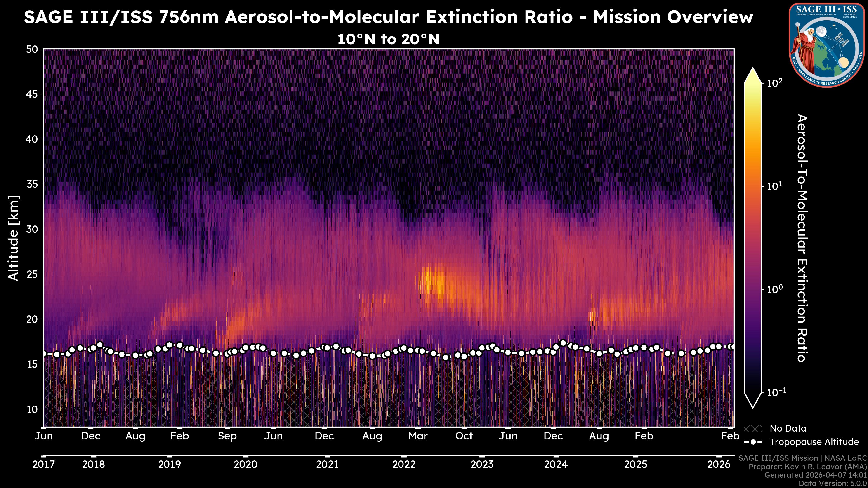The height and width of the screenshot is (488, 868).
Task: Click the 10² colorbar tick label
Action: pyautogui.click(x=775, y=83)
